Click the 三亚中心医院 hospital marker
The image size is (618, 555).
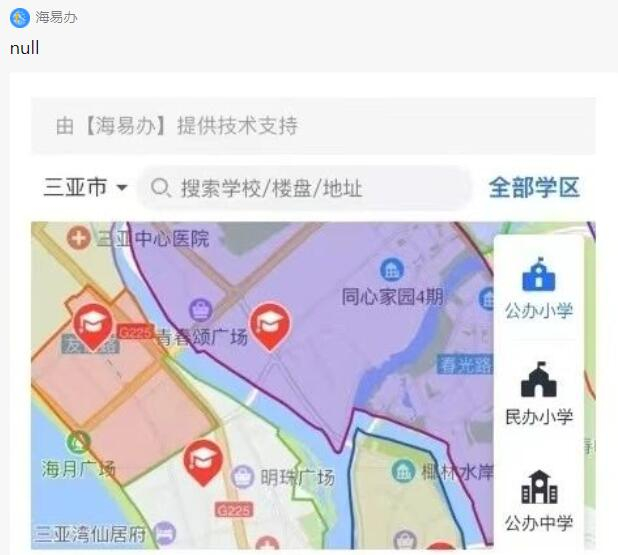(79, 238)
